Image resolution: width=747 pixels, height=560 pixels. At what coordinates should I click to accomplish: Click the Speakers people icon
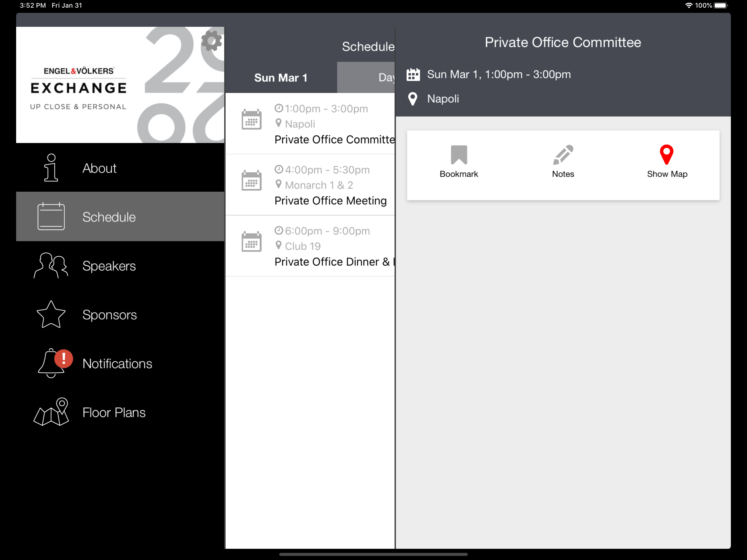point(51,266)
